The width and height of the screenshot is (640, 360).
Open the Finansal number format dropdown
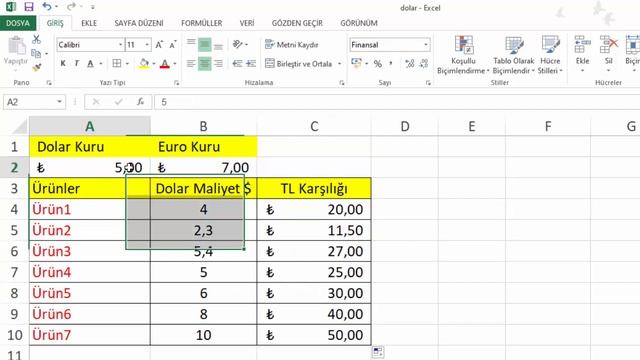click(x=426, y=44)
